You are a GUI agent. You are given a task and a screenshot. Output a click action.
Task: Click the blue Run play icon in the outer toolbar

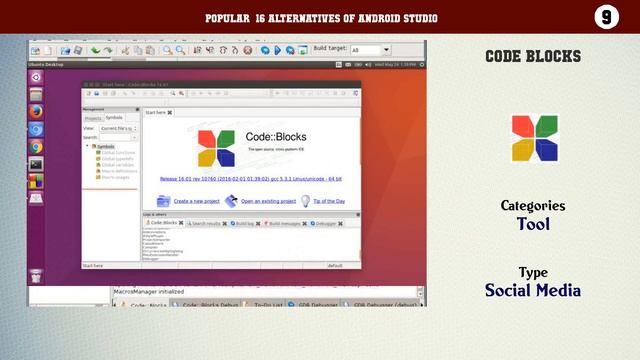(x=278, y=51)
